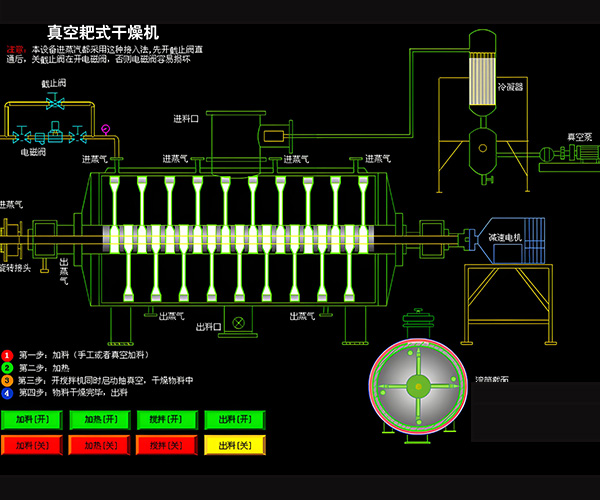Image resolution: width=600 pixels, height=500 pixels.
Task: Start the agitator with 搅拌(开)
Action: tap(166, 420)
